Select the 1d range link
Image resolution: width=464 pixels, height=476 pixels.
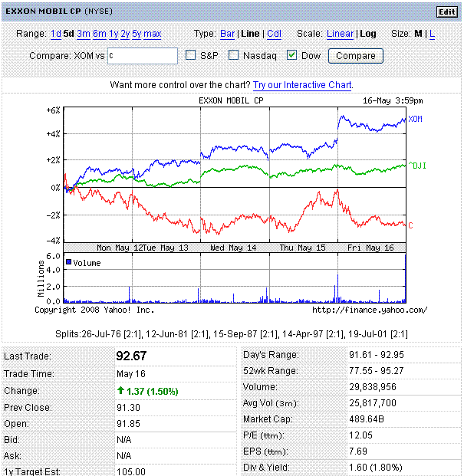click(x=56, y=34)
